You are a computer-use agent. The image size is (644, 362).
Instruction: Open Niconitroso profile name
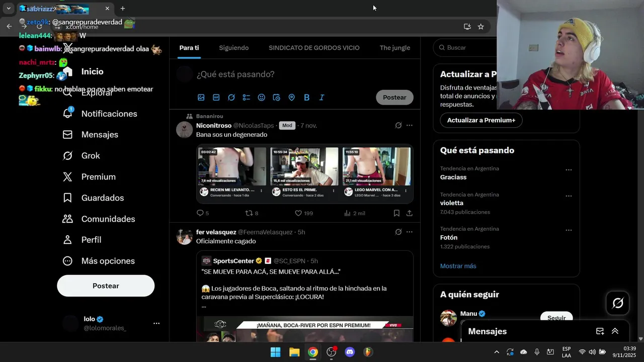click(x=214, y=125)
